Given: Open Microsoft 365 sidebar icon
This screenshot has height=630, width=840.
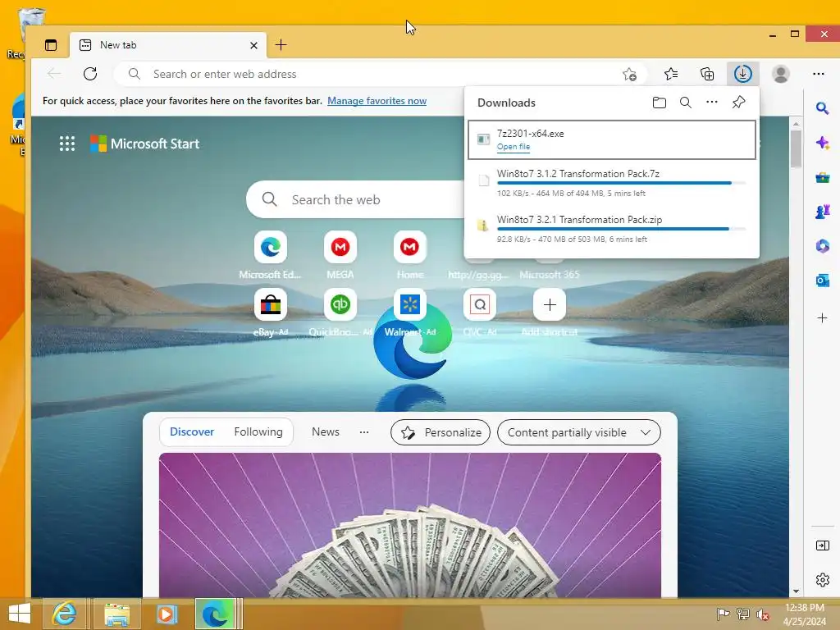Looking at the screenshot, I should click(x=822, y=246).
